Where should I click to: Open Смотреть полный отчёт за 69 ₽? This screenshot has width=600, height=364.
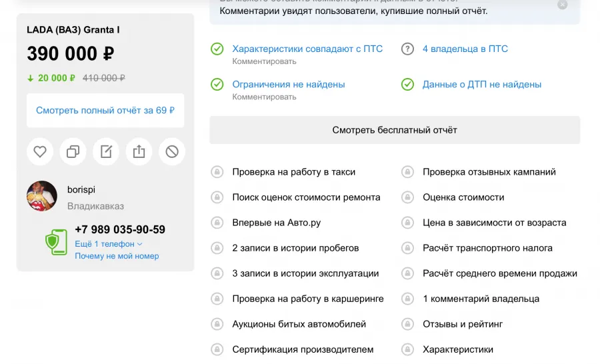[x=105, y=110]
